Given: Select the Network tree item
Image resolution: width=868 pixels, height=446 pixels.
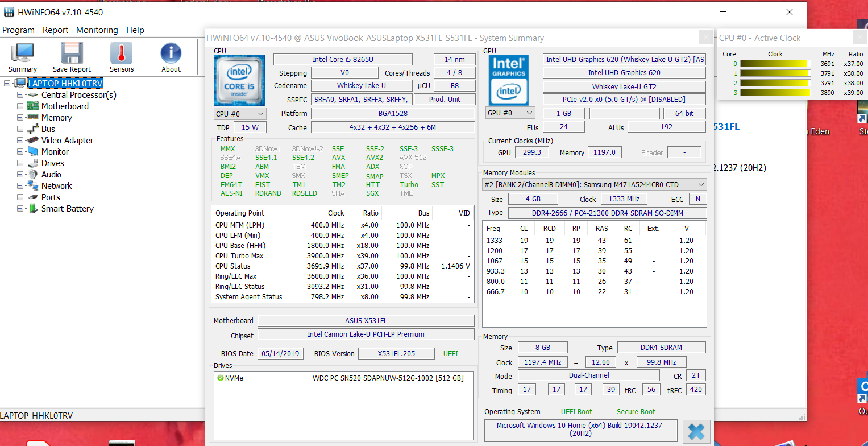Looking at the screenshot, I should point(57,186).
